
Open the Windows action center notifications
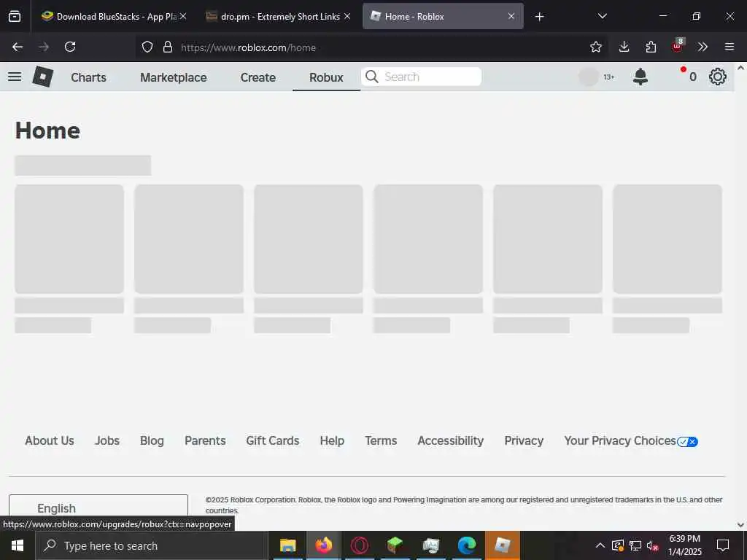click(x=723, y=545)
